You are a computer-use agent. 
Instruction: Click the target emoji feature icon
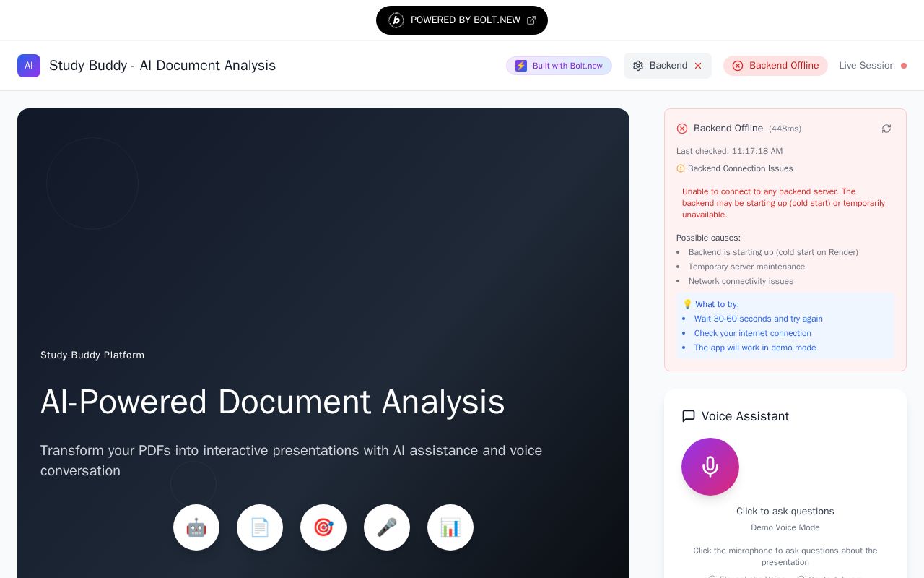(x=323, y=527)
